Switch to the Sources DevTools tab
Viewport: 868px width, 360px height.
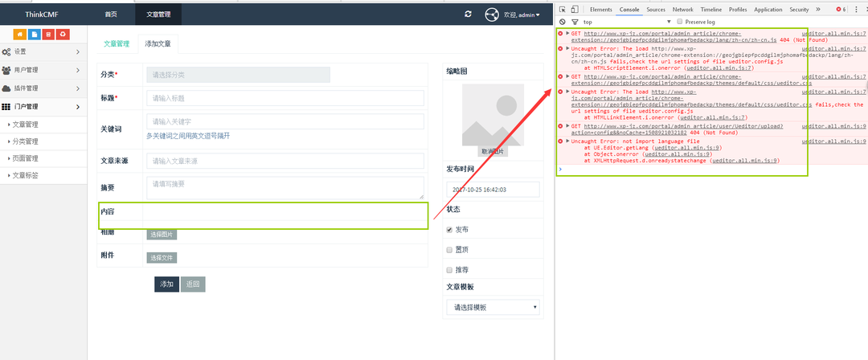coord(656,10)
